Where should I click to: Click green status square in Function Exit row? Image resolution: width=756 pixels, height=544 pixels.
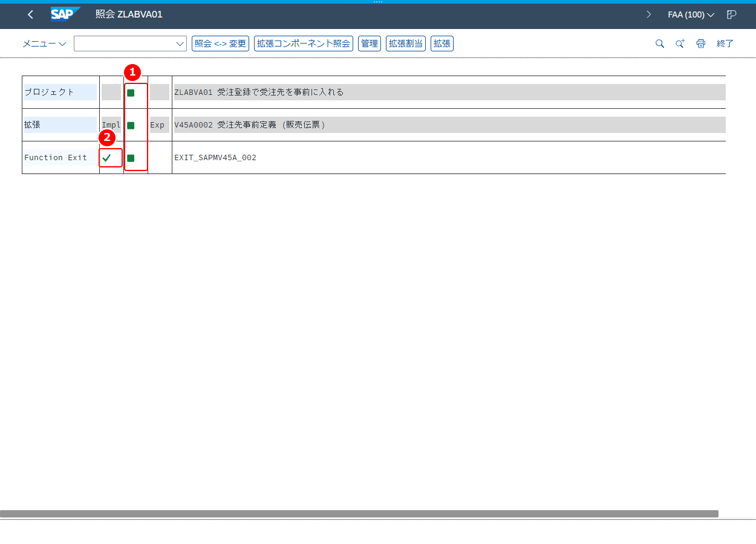pos(131,158)
